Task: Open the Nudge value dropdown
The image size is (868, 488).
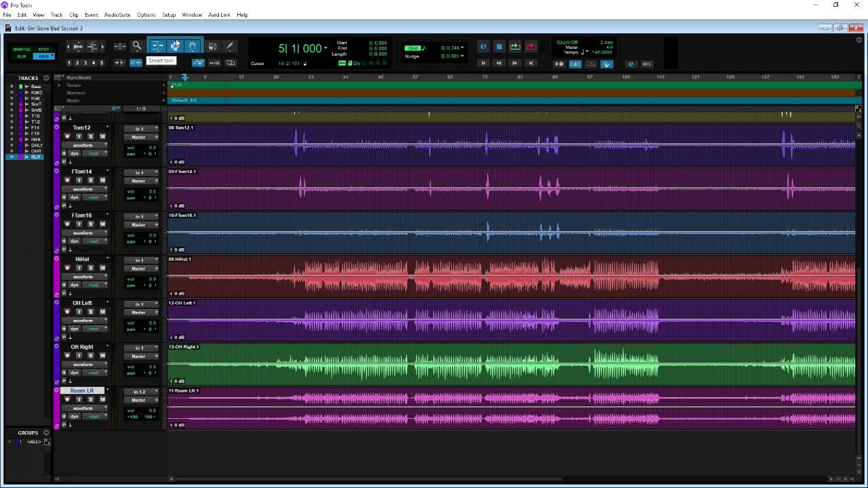Action: tap(462, 56)
